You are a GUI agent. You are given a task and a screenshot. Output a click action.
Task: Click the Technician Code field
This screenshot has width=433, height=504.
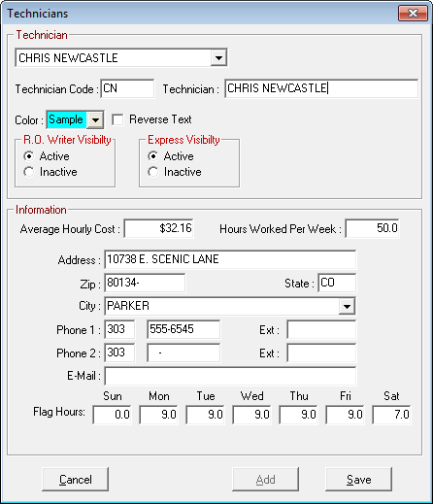tap(127, 88)
